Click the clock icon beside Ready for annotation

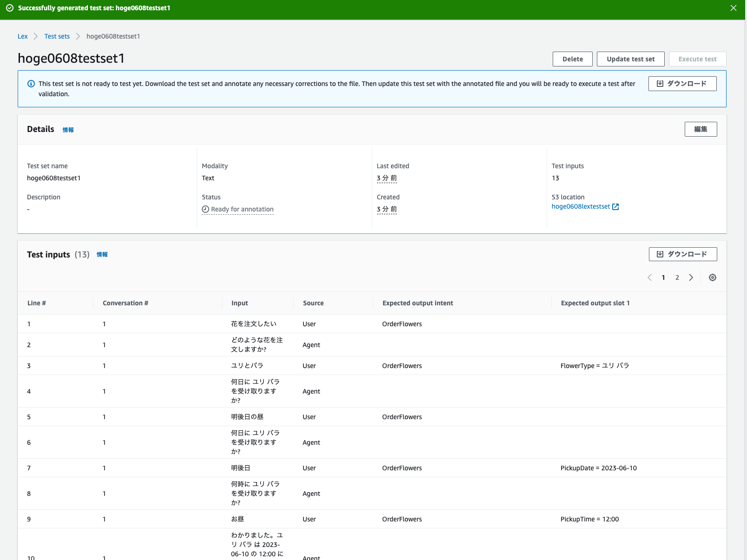pos(205,209)
